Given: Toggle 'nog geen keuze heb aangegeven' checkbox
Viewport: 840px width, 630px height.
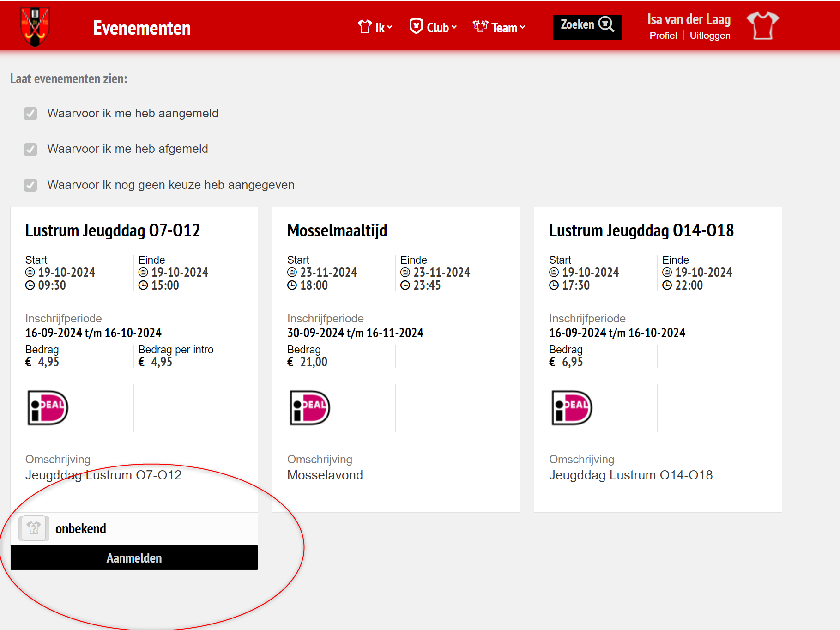Looking at the screenshot, I should coord(30,185).
